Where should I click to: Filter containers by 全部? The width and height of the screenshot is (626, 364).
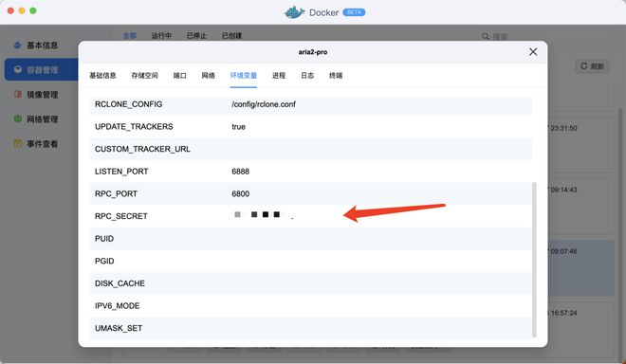pyautogui.click(x=129, y=35)
